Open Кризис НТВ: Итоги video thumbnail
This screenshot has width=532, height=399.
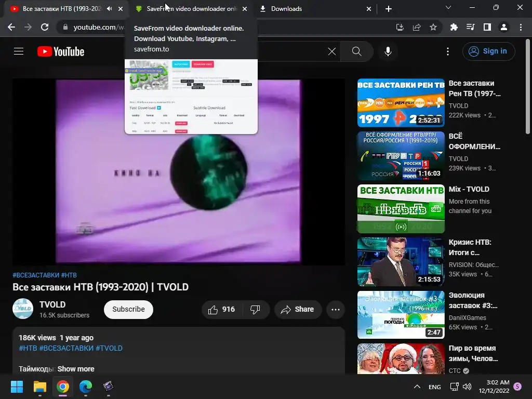click(x=401, y=262)
